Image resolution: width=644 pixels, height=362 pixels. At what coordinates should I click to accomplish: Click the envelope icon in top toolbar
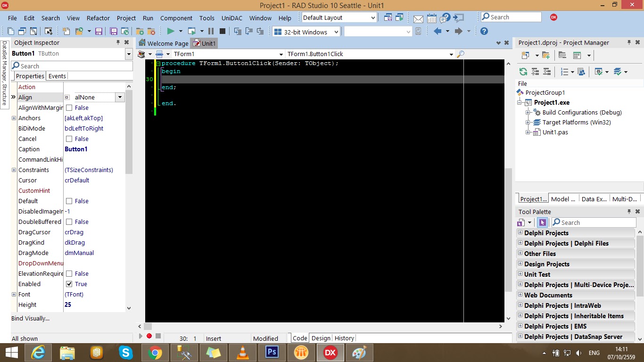[x=418, y=18]
